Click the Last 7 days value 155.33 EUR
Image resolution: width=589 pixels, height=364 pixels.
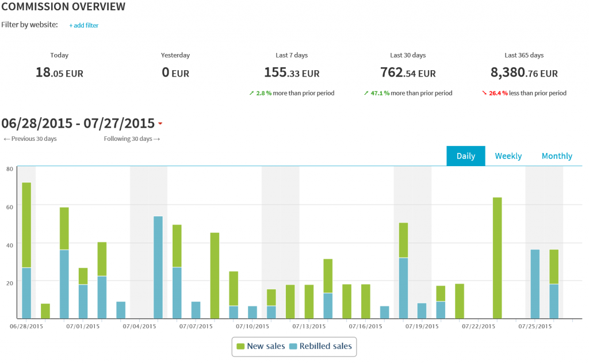[x=292, y=72]
